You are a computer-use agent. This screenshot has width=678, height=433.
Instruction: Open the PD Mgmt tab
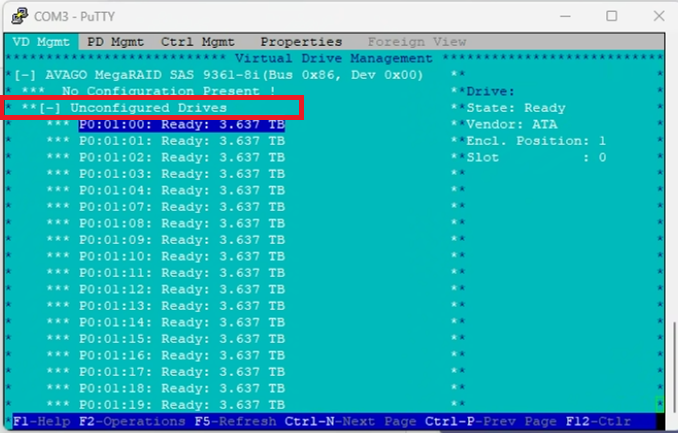coord(115,42)
